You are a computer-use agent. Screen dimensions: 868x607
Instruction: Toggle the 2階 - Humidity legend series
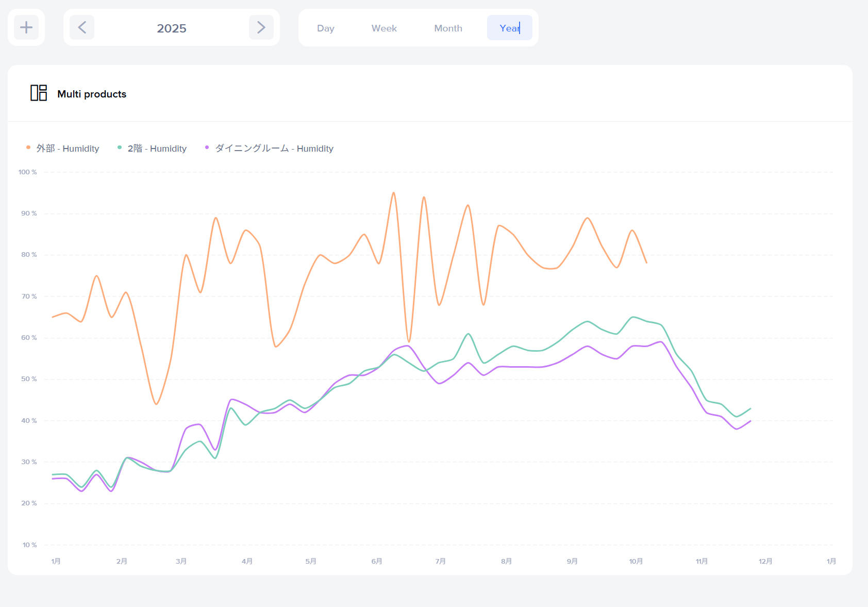(x=157, y=149)
